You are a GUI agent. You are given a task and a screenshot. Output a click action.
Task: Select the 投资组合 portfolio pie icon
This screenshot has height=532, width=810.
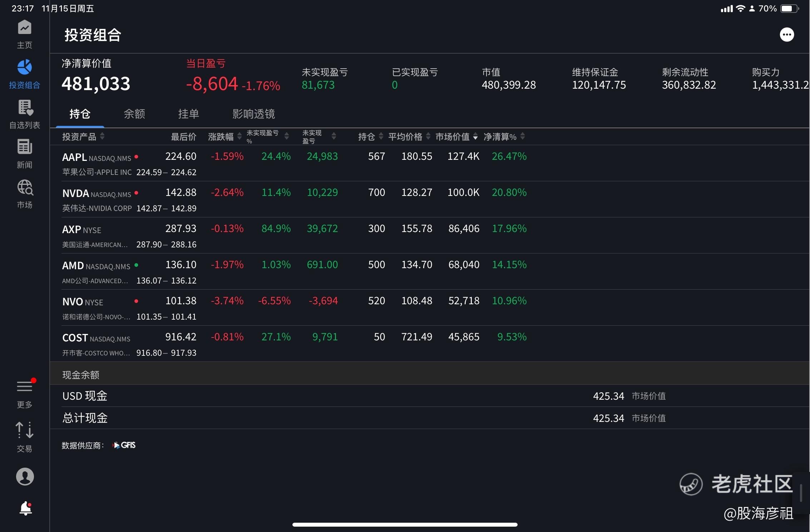(x=24, y=68)
